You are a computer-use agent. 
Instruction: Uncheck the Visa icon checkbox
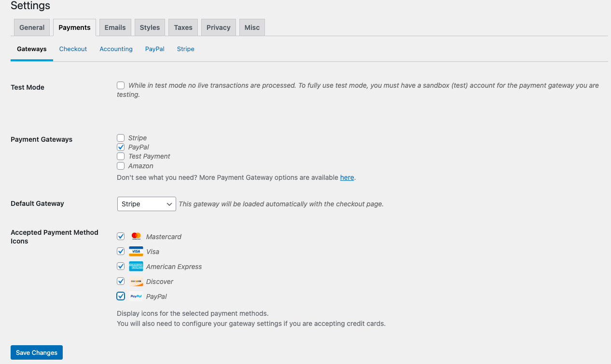tap(121, 251)
